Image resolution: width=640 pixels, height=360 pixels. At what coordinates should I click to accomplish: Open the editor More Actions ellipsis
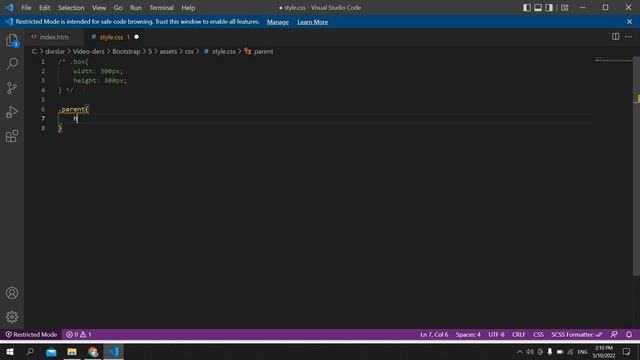click(629, 37)
